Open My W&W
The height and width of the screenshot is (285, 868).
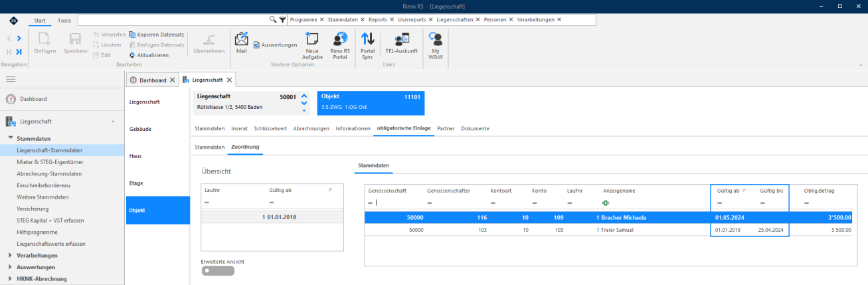click(x=436, y=45)
